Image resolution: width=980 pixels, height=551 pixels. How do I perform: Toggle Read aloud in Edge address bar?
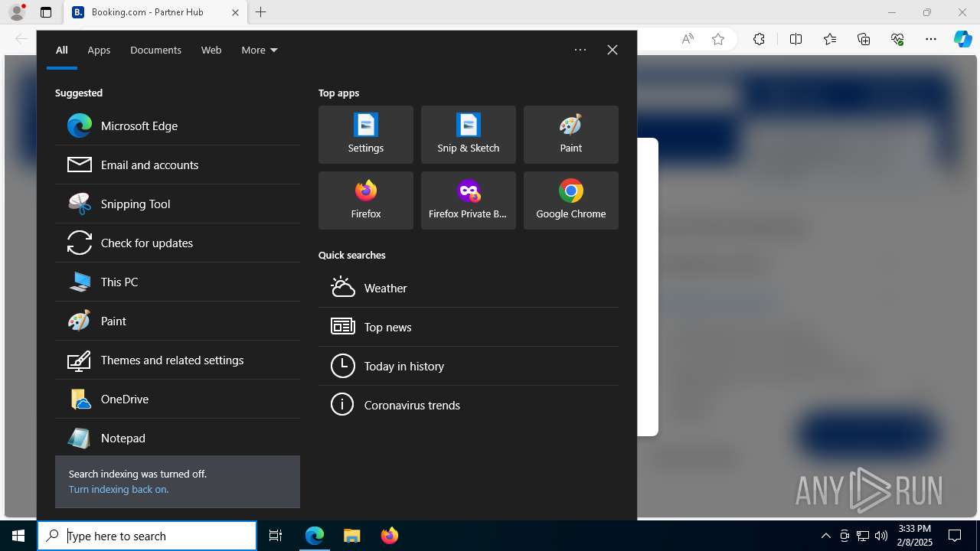click(688, 39)
